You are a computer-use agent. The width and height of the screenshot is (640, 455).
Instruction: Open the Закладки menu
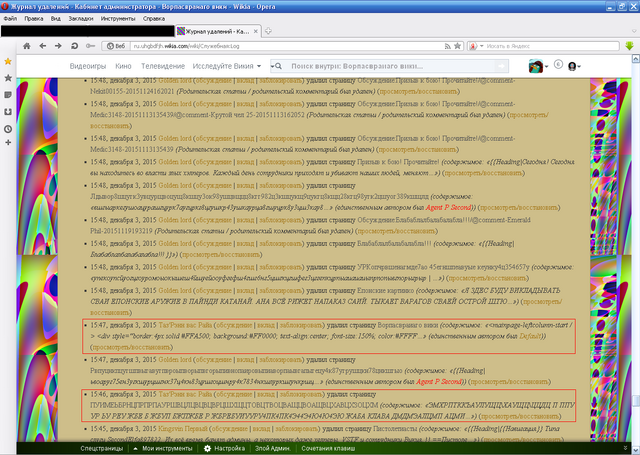[x=81, y=18]
